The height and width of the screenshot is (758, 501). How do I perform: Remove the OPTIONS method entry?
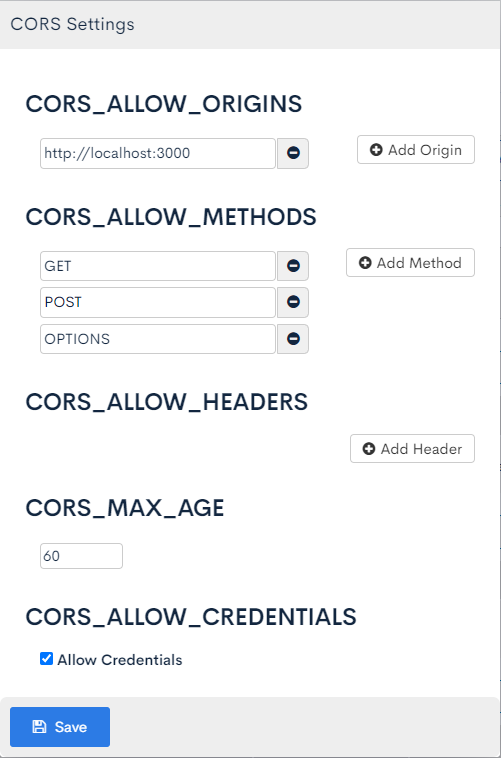point(293,339)
